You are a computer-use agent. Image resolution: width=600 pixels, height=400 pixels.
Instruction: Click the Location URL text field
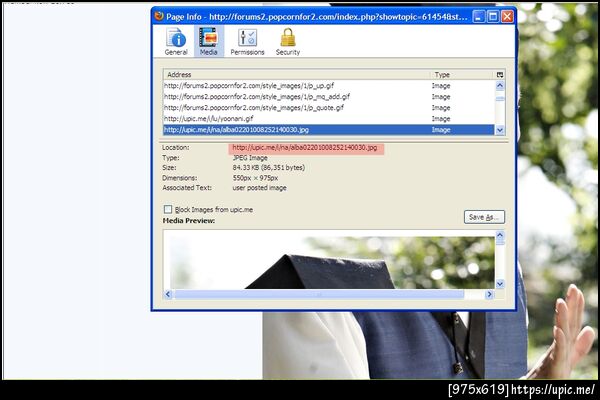[x=306, y=148]
